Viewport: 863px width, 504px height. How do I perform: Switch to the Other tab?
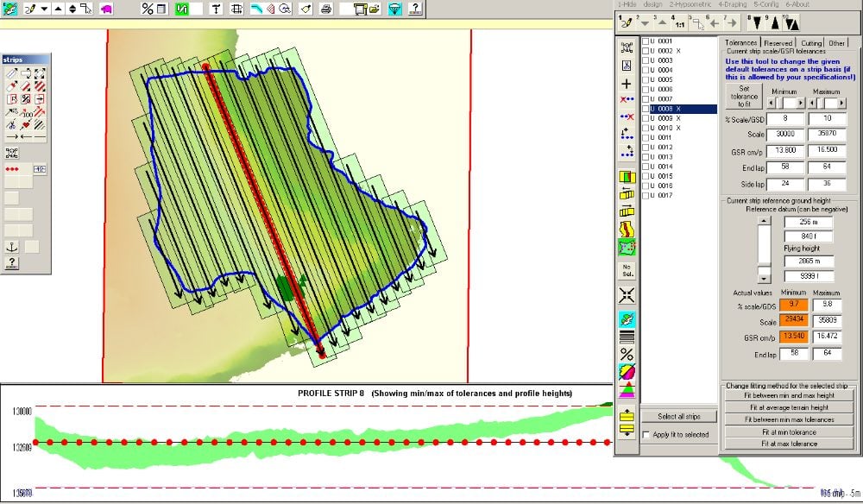click(836, 43)
